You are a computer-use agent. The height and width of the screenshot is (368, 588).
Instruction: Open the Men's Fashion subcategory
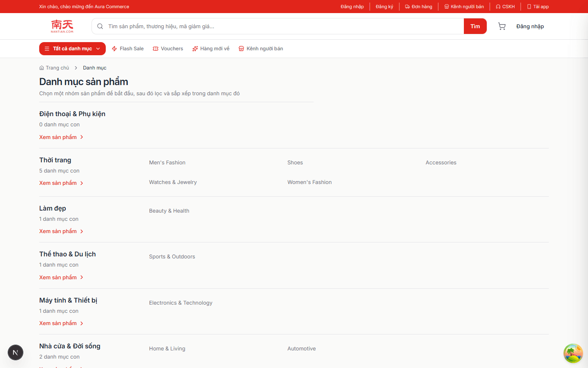click(167, 163)
